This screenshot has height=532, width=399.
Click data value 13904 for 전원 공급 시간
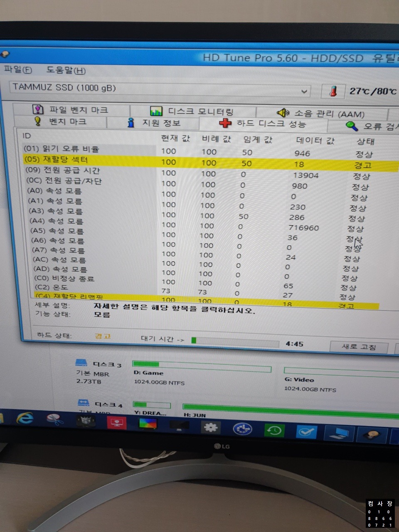click(305, 175)
